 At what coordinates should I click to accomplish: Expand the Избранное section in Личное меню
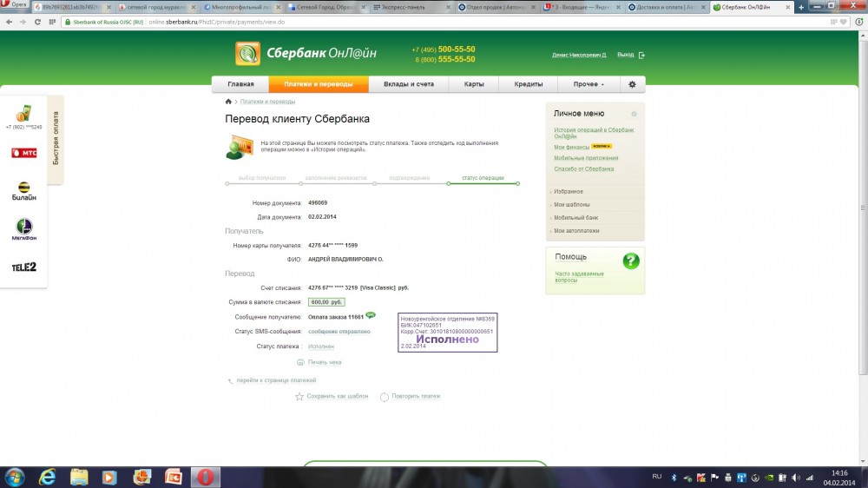tap(569, 192)
